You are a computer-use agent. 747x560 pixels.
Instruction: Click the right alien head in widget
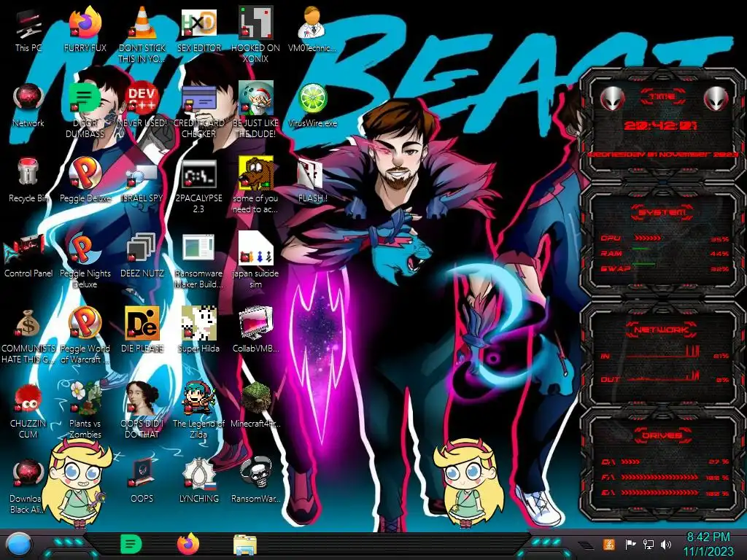click(716, 98)
